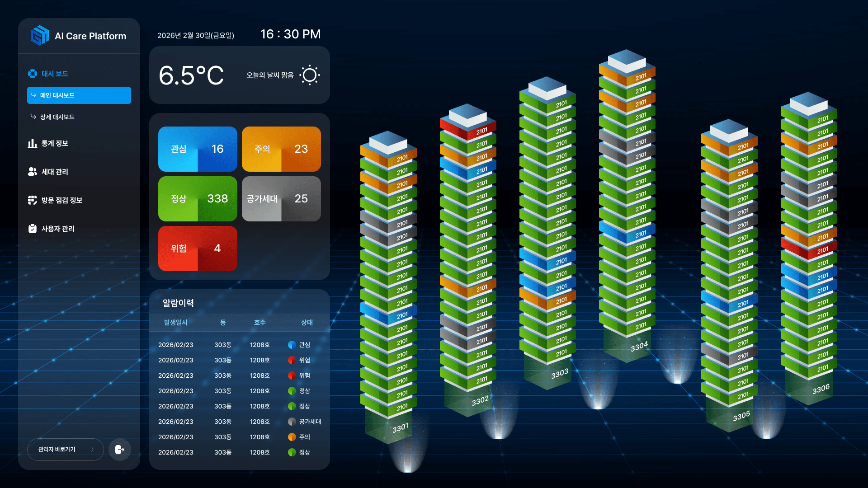This screenshot has width=868, height=488.
Task: Click the logout icon button
Action: point(120,450)
